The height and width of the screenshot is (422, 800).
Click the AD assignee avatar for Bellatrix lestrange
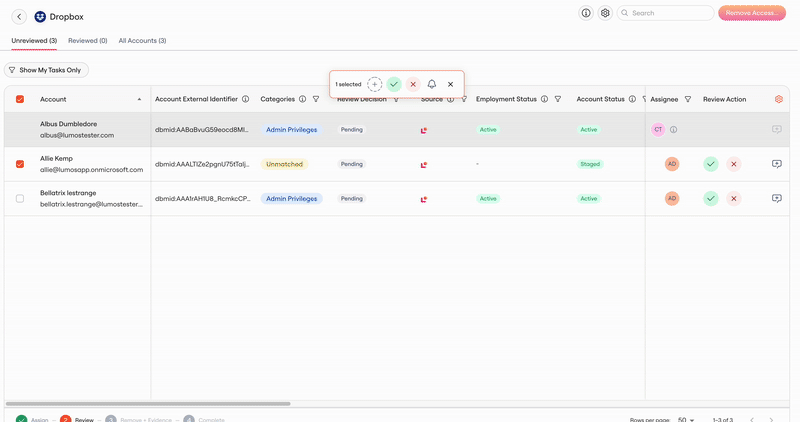(x=672, y=198)
